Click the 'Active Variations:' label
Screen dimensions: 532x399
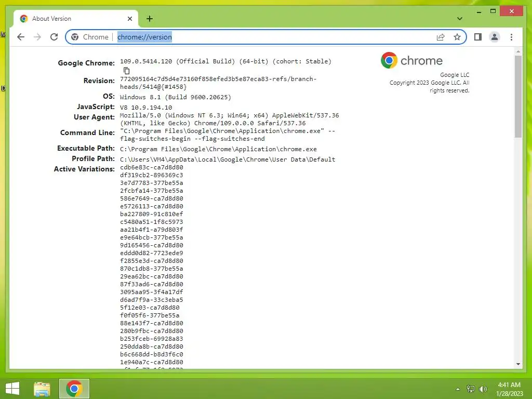click(84, 169)
